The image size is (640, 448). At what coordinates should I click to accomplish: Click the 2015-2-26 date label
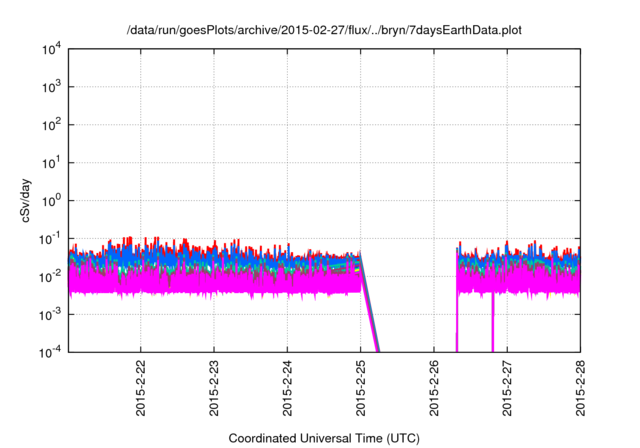(434, 388)
